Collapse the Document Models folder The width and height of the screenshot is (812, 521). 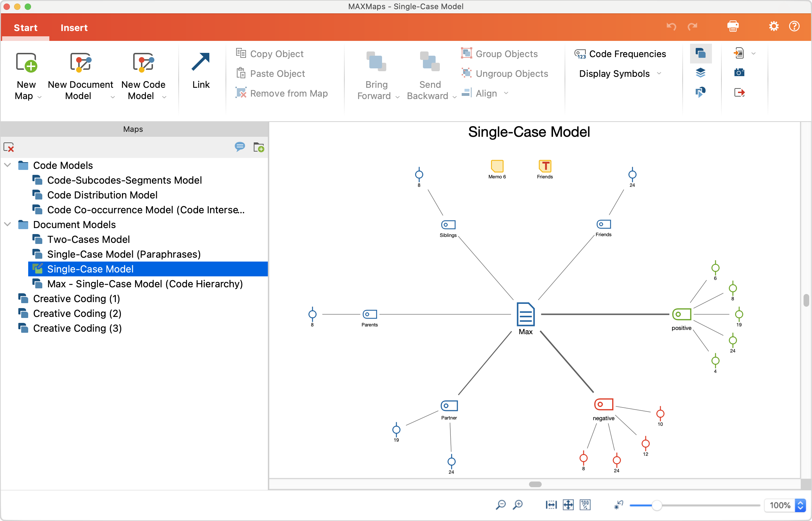click(x=7, y=224)
